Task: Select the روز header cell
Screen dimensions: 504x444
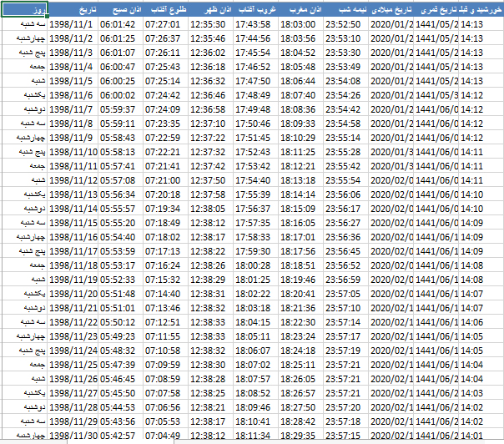Action: coord(25,9)
